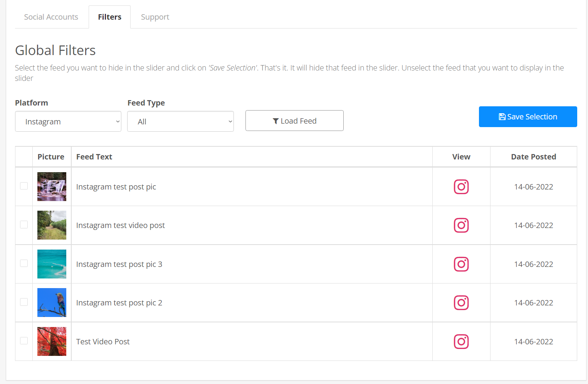Image resolution: width=588 pixels, height=384 pixels.
Task: Check the 'Instagram test post pic 3' row
Action: tap(24, 263)
